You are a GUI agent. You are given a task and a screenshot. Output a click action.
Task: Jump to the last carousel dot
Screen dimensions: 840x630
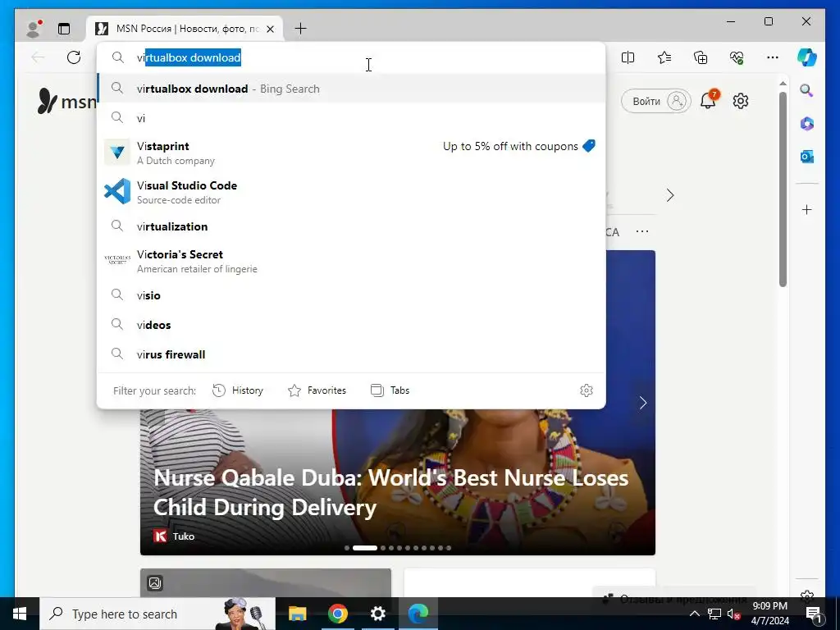click(x=449, y=548)
